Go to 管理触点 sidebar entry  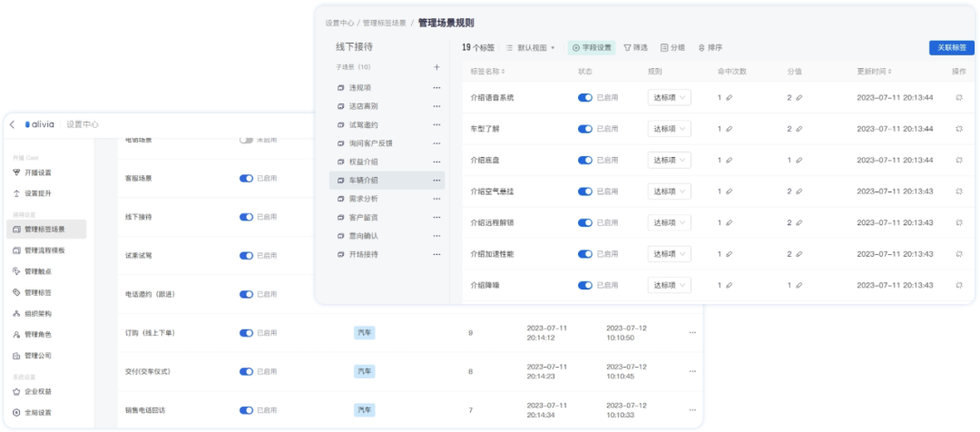point(33,271)
